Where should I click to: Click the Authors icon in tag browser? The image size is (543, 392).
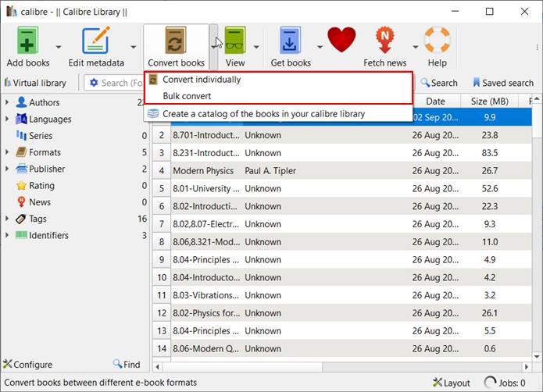(21, 102)
